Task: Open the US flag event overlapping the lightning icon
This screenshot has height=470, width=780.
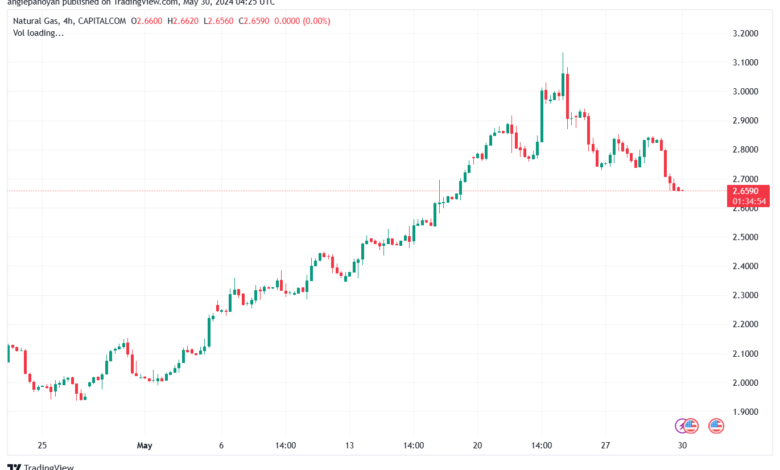Action: 690,426
